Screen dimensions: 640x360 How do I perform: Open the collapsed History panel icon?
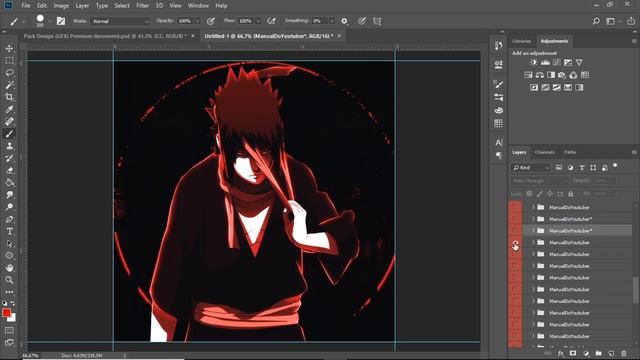click(x=498, y=46)
